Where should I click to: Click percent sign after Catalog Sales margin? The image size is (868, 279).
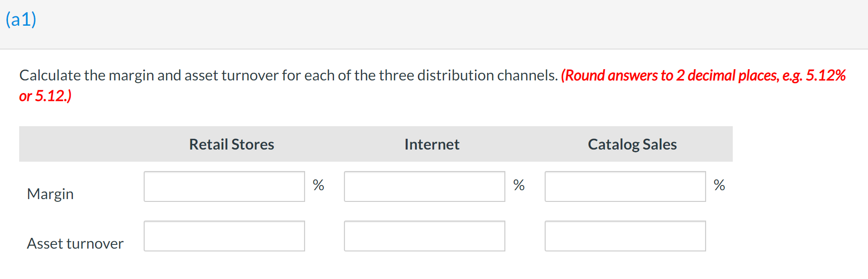pos(719,185)
